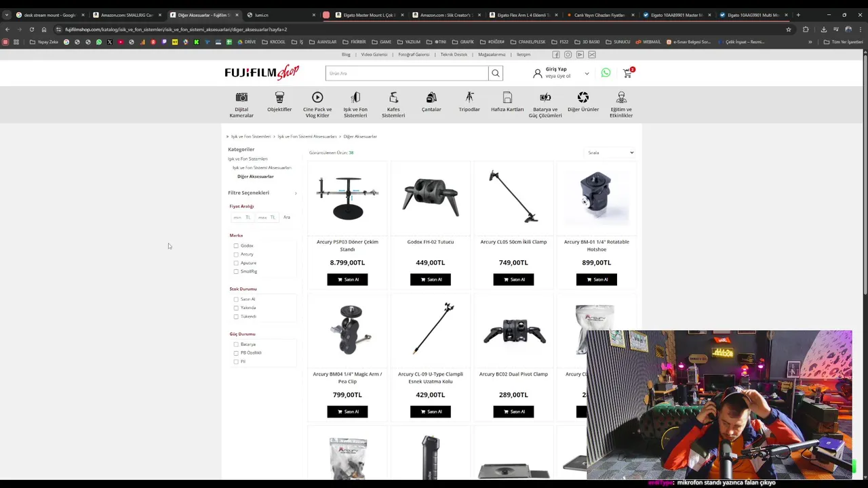Check the Tükendi stock filter
868x488 pixels.
click(x=236, y=317)
